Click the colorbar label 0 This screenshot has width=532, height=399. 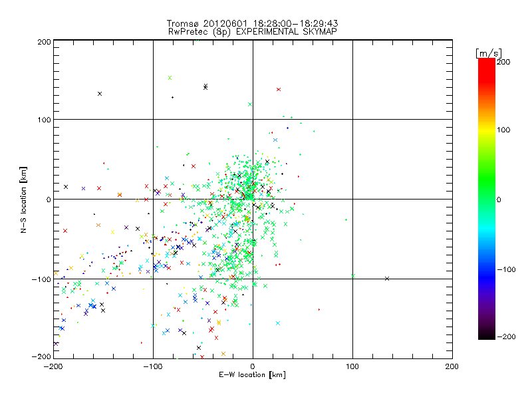(499, 200)
